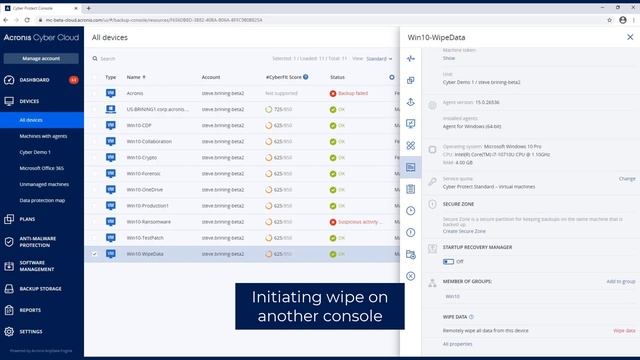Close the Win10-WipeData details panel
The height and width of the screenshot is (360, 640).
630,37
